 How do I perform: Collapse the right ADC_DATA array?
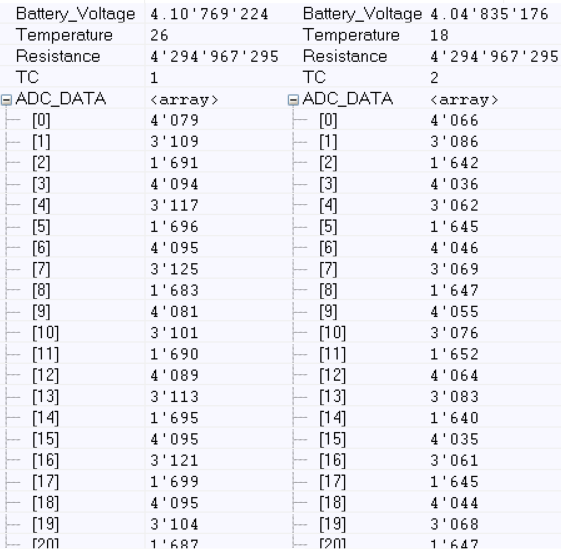293,100
